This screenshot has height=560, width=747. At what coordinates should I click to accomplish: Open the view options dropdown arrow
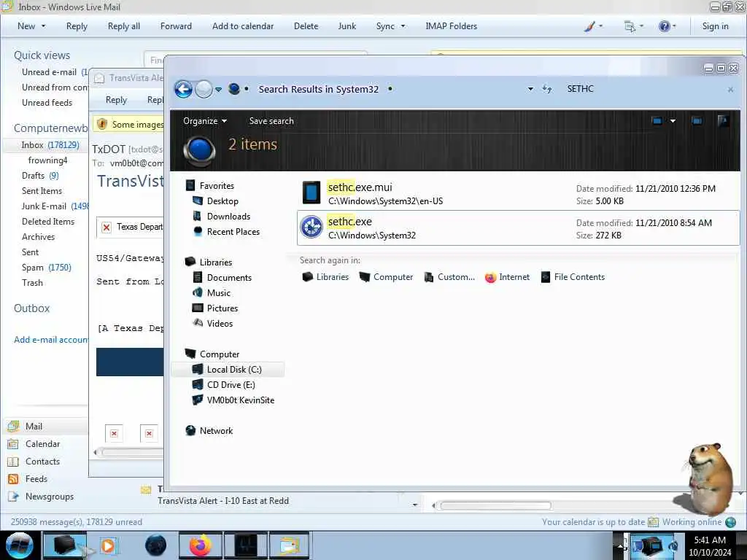pyautogui.click(x=673, y=121)
